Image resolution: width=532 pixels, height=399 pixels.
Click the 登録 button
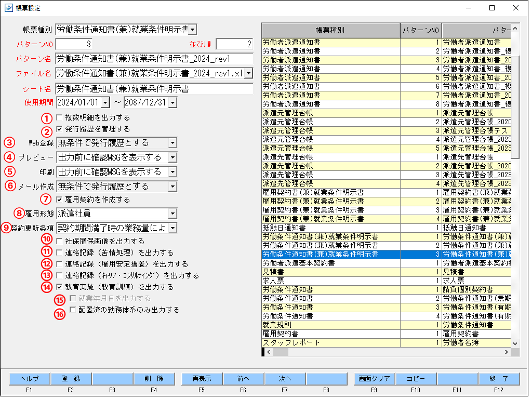point(70,379)
